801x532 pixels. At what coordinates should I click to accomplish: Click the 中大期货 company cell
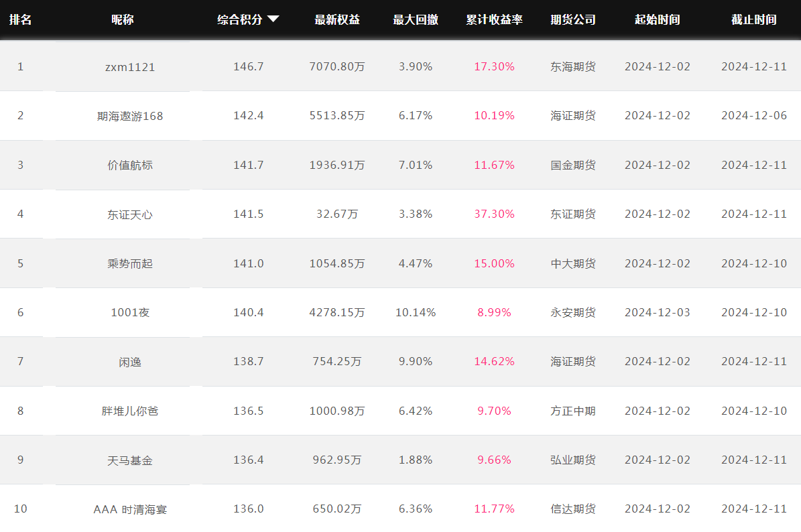572,263
